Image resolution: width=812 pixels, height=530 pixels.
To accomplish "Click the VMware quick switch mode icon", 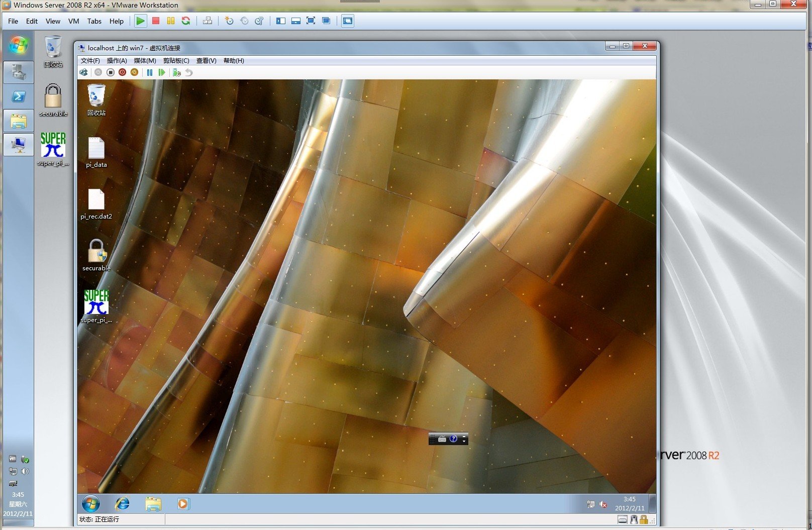I will [x=296, y=21].
